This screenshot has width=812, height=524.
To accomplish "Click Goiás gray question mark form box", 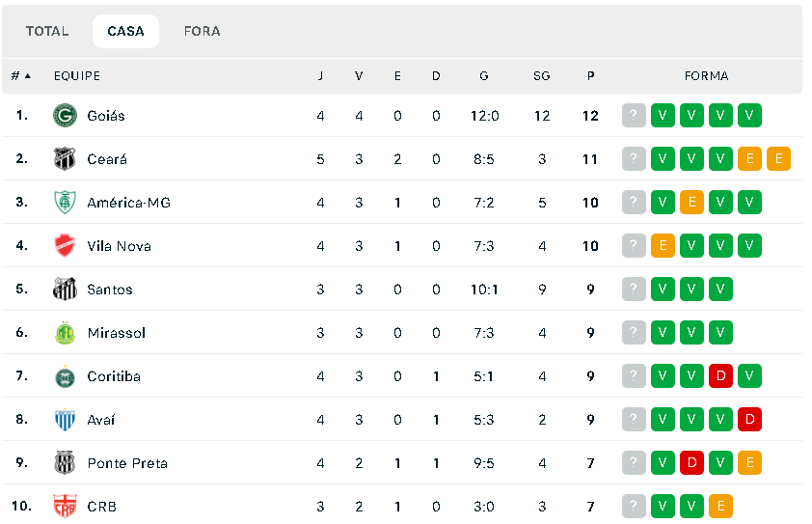I will (634, 115).
